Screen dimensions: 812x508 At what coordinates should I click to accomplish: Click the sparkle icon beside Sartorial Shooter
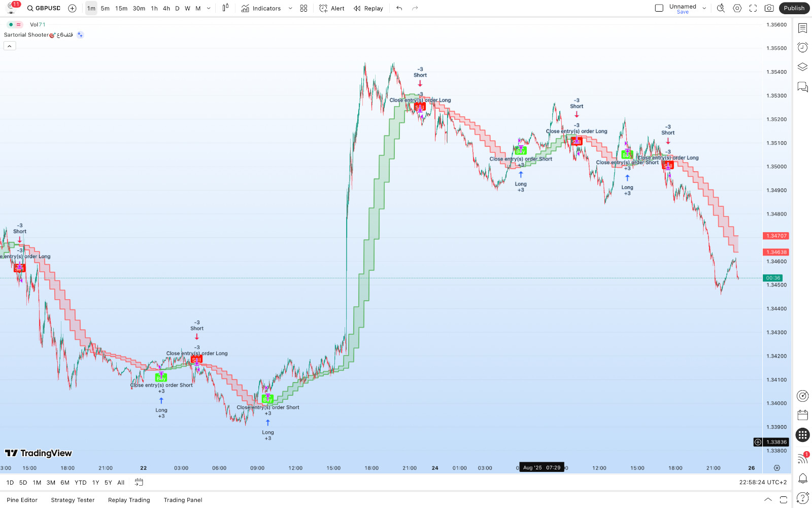80,35
